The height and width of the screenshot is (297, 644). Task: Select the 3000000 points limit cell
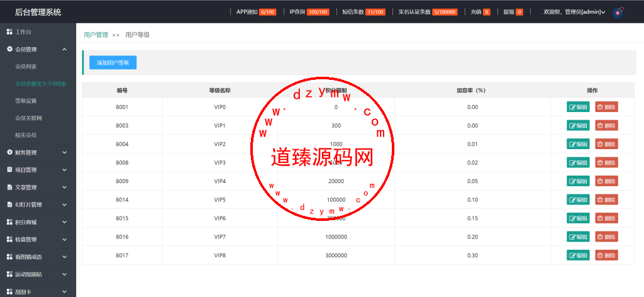coord(336,255)
